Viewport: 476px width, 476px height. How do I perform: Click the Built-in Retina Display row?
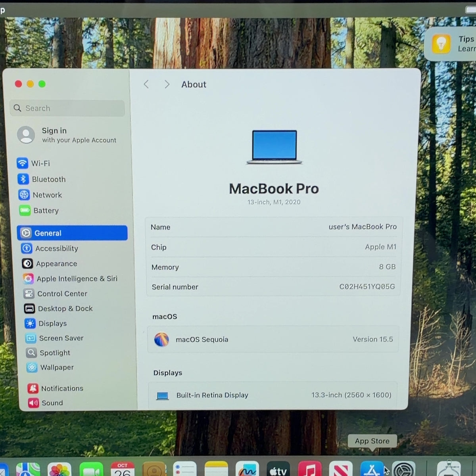pyautogui.click(x=273, y=395)
